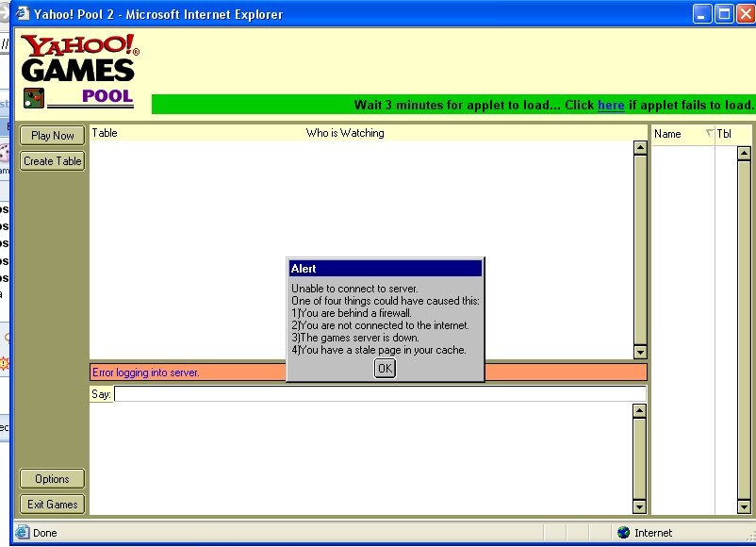Minimize the Yahoo! Pool 2 window
The image size is (756, 547).
click(x=702, y=14)
